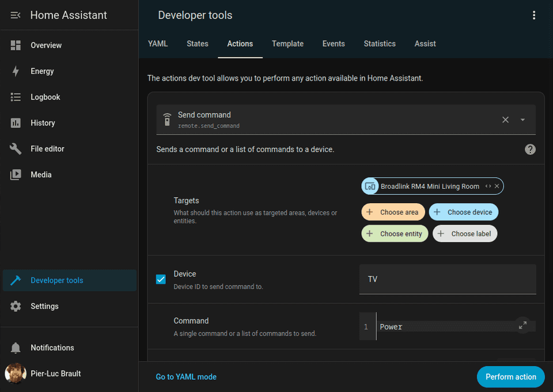553x392 pixels.
Task: Click Perform action
Action: pos(510,376)
